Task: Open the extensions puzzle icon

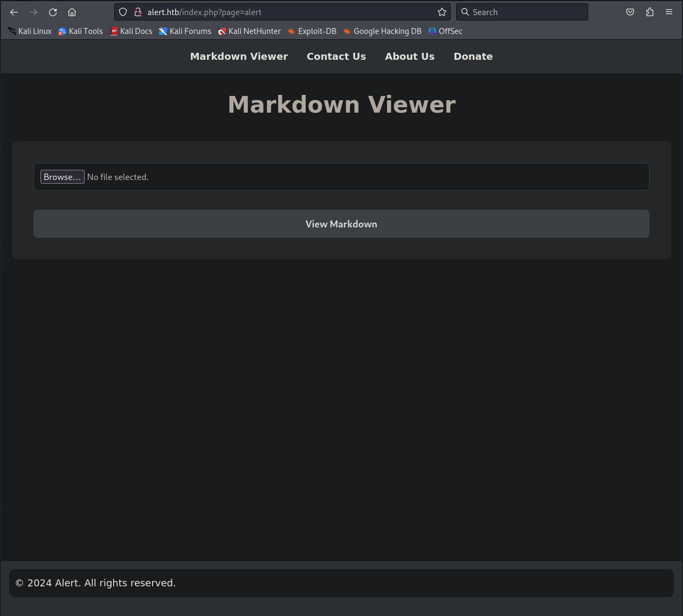Action: 650,12
